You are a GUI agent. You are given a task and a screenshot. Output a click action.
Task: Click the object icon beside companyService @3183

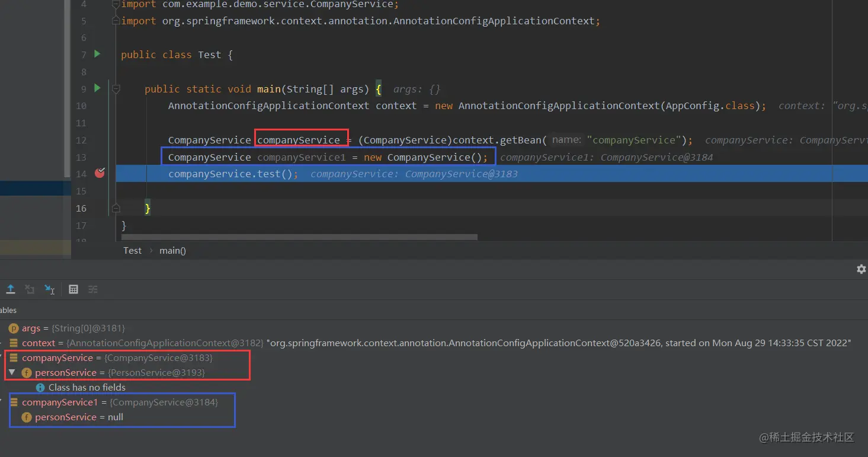(x=14, y=358)
